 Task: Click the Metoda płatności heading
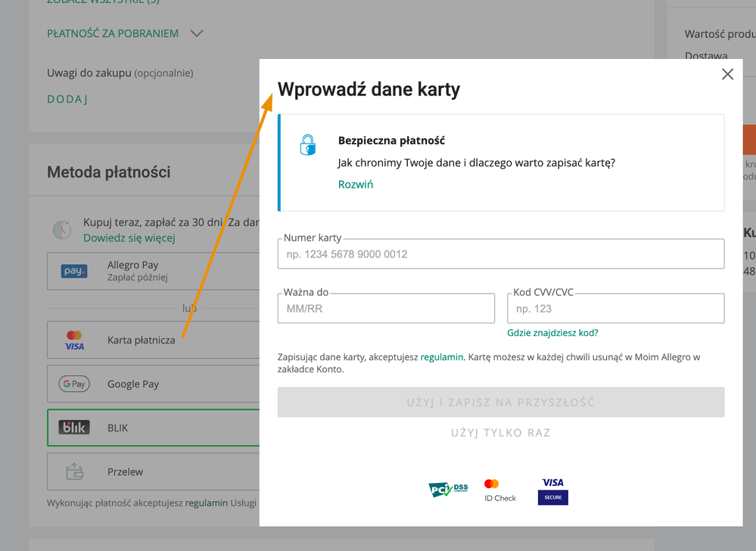tap(108, 172)
